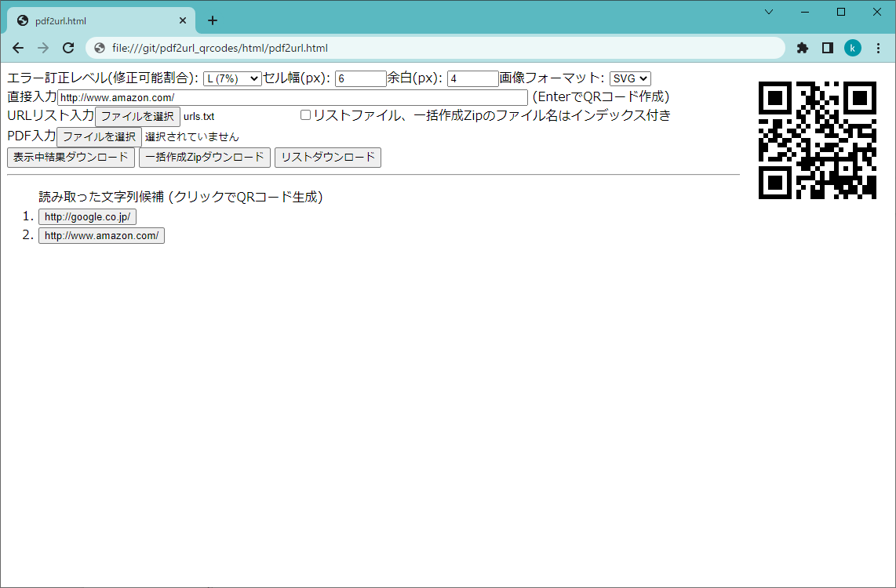Open the エラー訂正レベル dropdown showing L (7%)
The image size is (896, 588).
[x=231, y=78]
